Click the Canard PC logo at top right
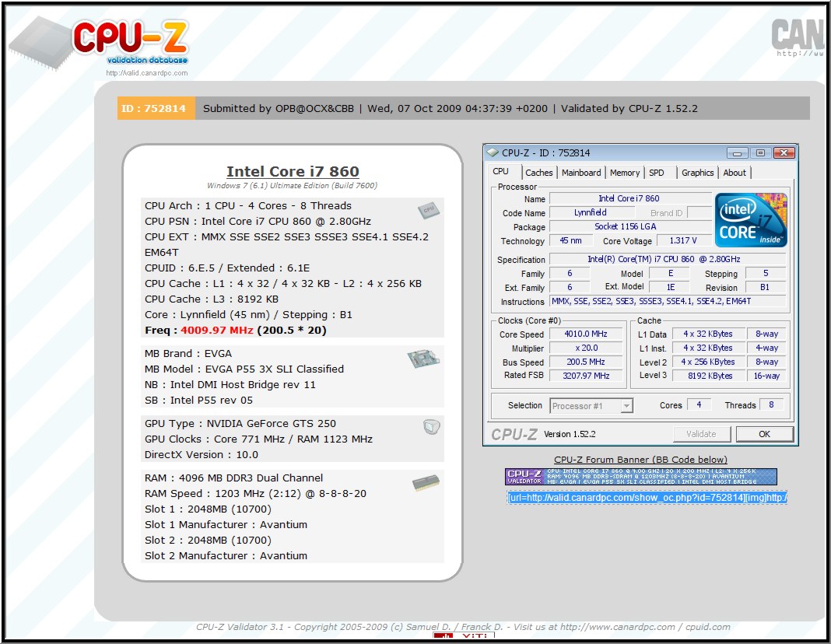831x644 pixels. point(799,36)
